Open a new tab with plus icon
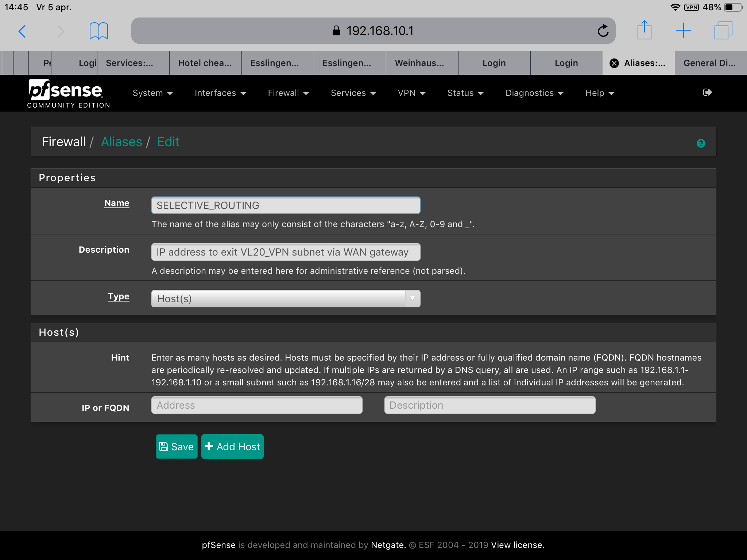 click(683, 31)
